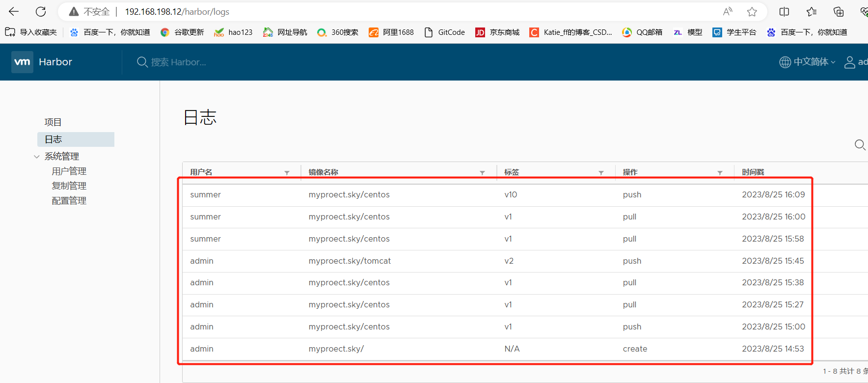
Task: Open the 学生平台 bookmark
Action: pos(734,32)
